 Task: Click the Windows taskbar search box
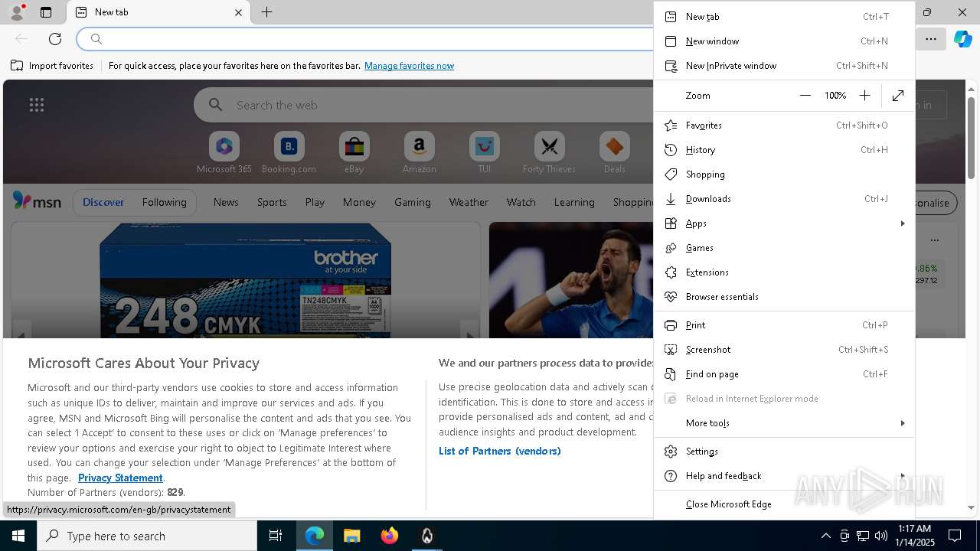click(x=147, y=536)
